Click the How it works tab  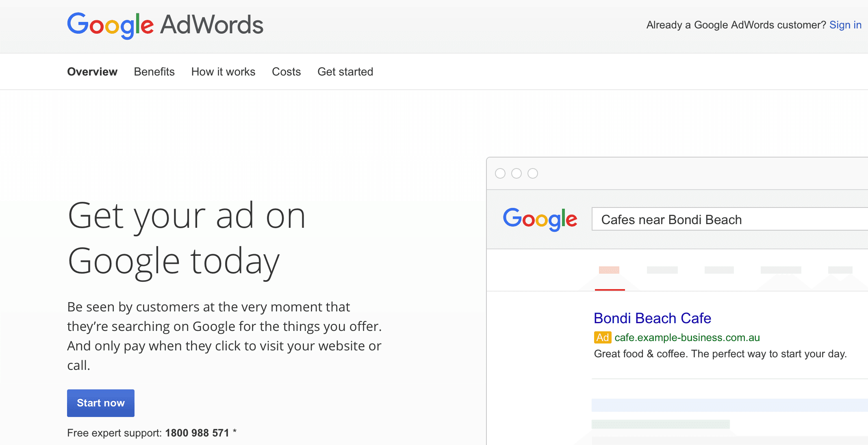point(223,71)
